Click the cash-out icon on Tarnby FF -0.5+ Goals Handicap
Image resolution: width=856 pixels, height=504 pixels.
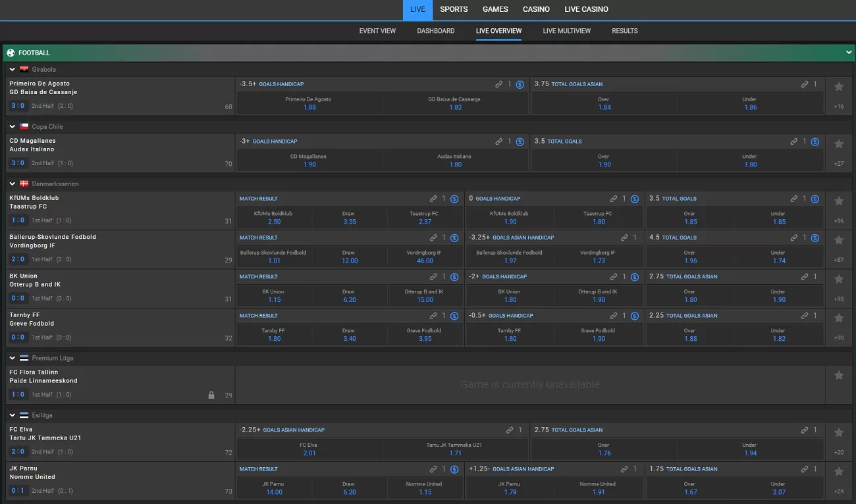point(635,316)
